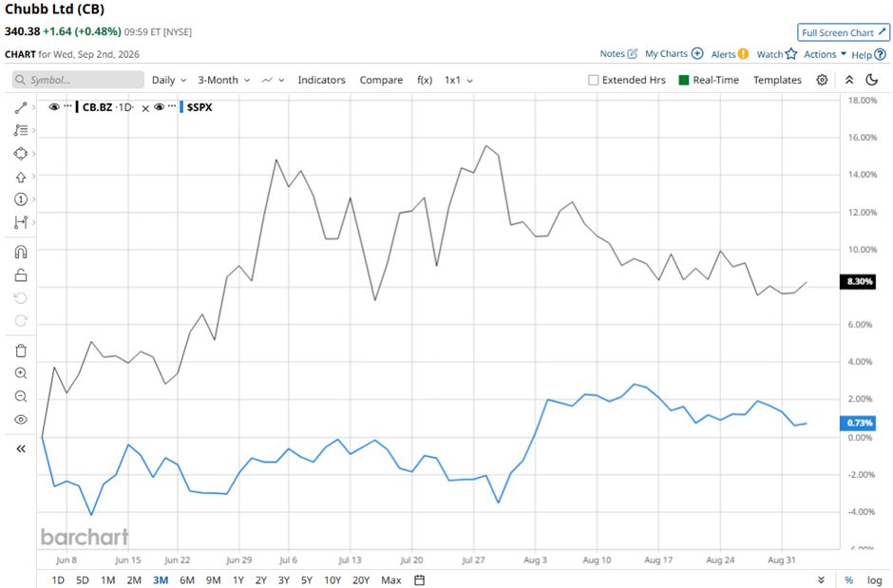Zoom out using the magnifier minus icon

click(21, 396)
